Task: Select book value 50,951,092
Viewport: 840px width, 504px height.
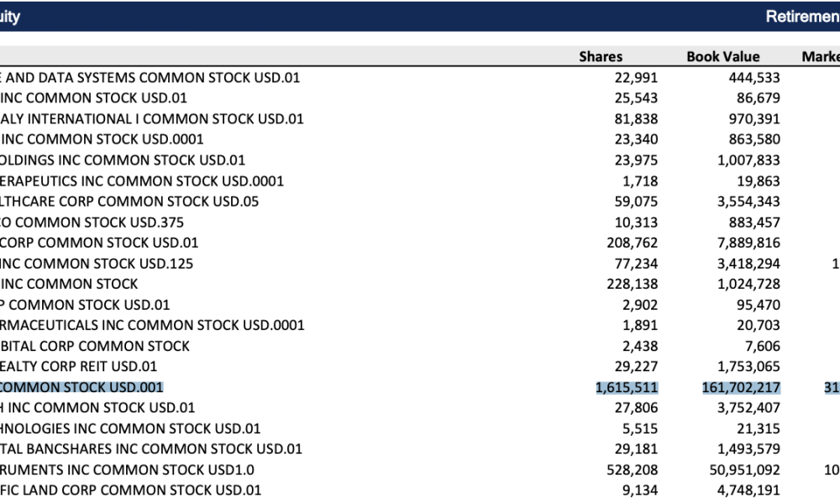Action: pos(745,470)
